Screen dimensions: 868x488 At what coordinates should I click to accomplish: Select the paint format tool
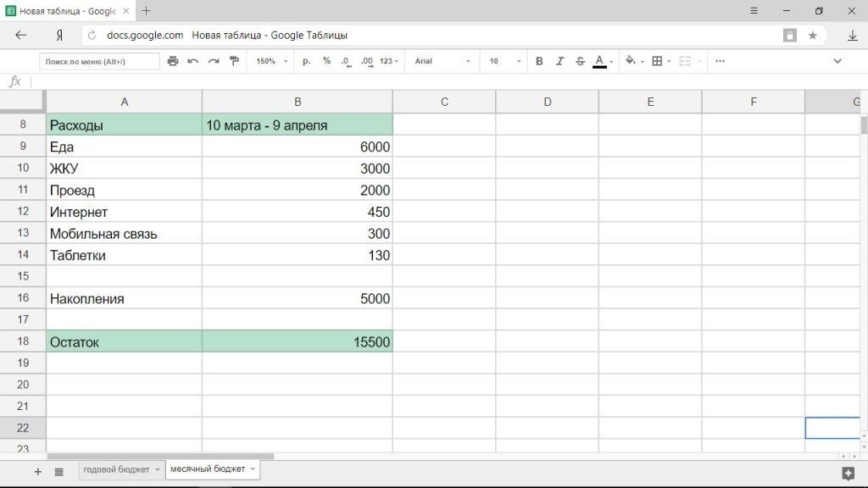pos(234,61)
